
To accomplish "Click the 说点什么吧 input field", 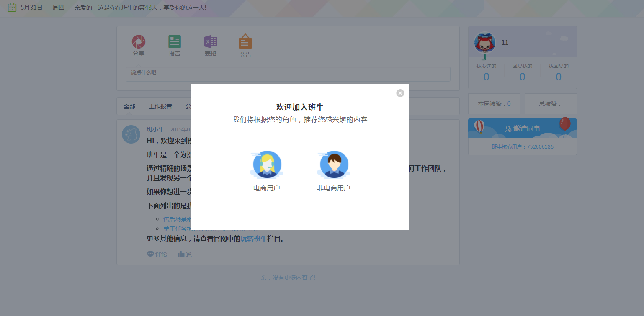I will tap(288, 74).
